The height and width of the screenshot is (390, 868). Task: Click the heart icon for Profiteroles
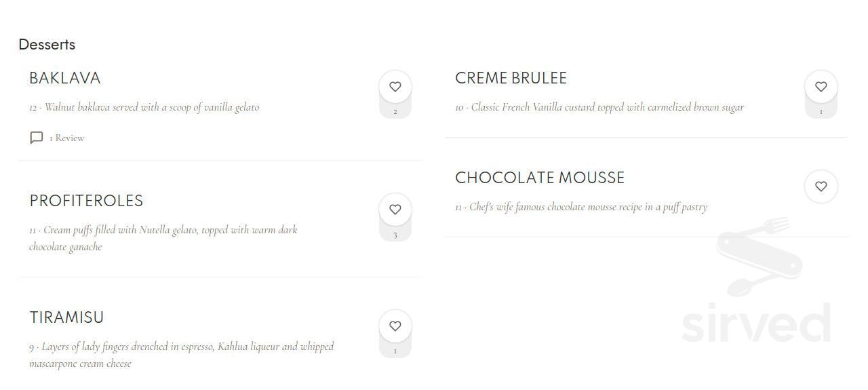395,210
